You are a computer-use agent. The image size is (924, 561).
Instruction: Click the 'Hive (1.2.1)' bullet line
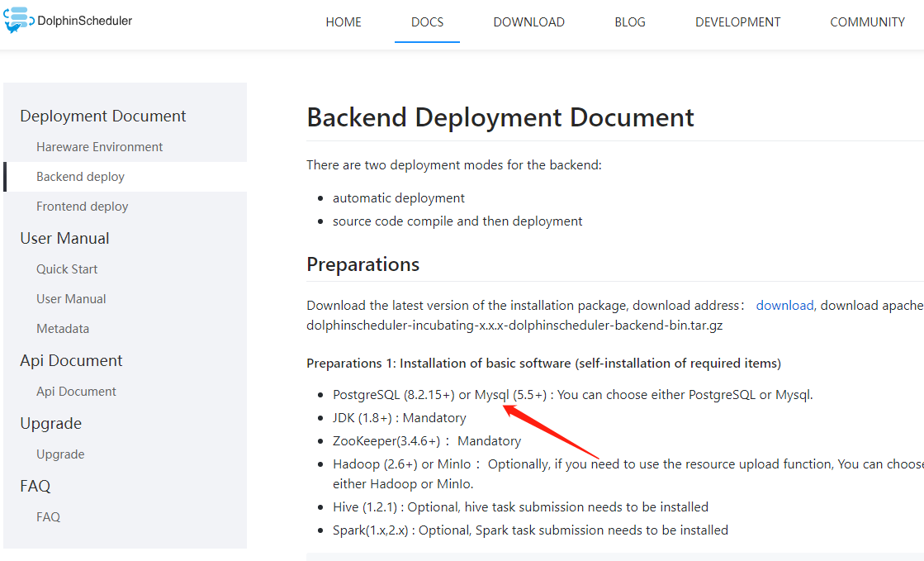tap(520, 507)
